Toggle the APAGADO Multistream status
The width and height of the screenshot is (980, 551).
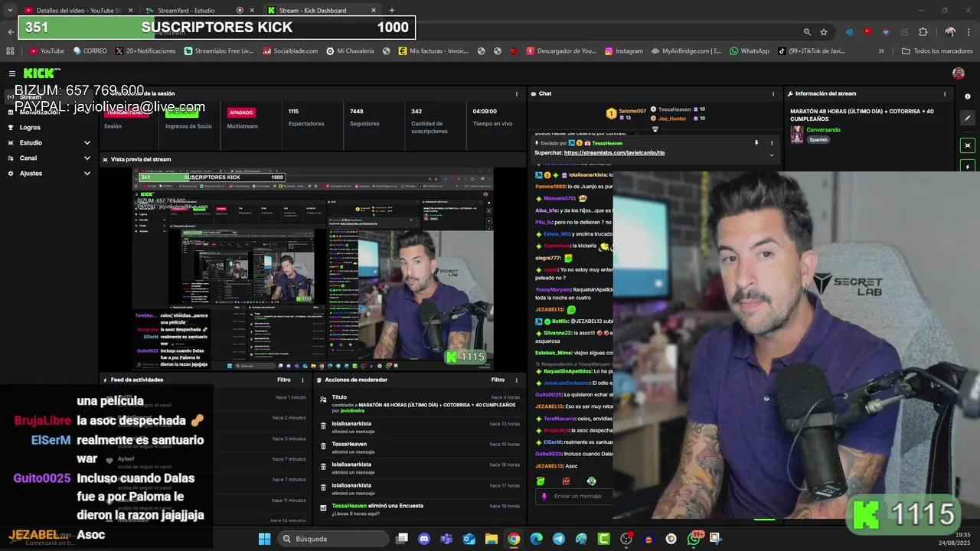tap(241, 112)
